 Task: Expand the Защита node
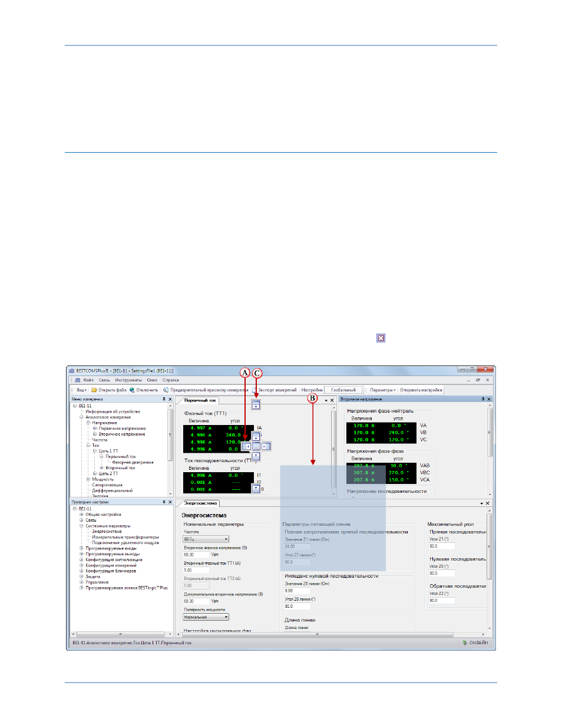82,577
